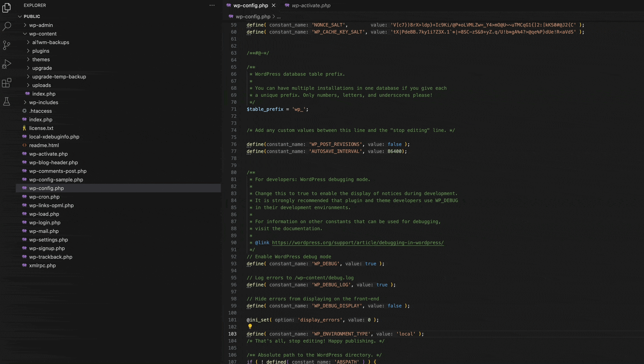Viewport: 644px width, 364px height.
Task: Click the 'WP_POST_REVISIONS' constant string
Action: coord(335,144)
